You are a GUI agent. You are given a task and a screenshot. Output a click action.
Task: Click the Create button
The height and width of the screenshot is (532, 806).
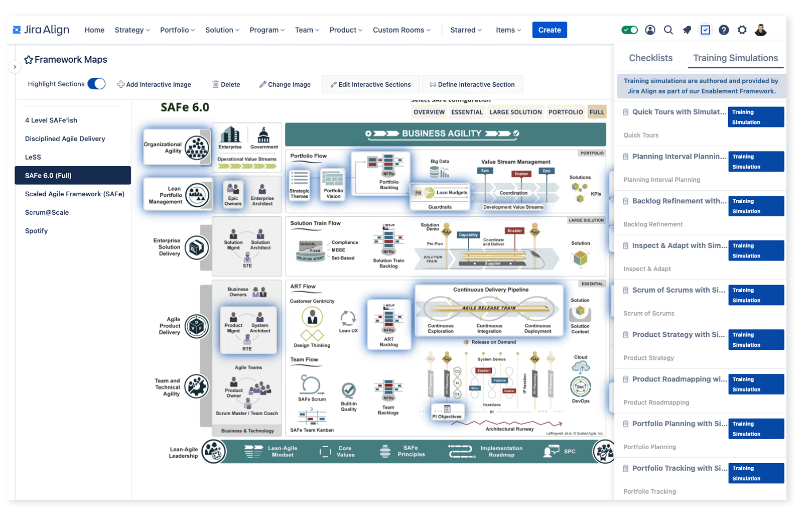(x=550, y=30)
